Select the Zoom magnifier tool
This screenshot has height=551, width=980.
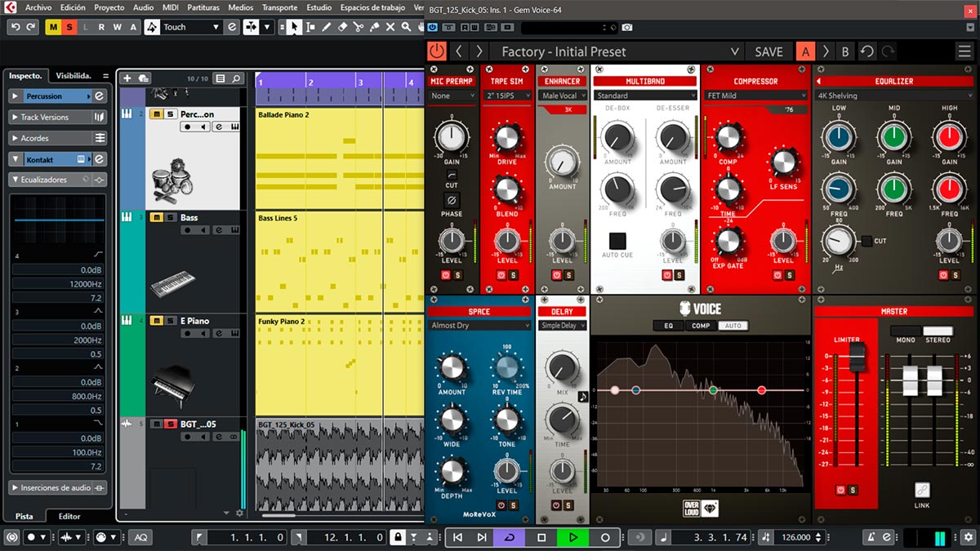[x=408, y=27]
